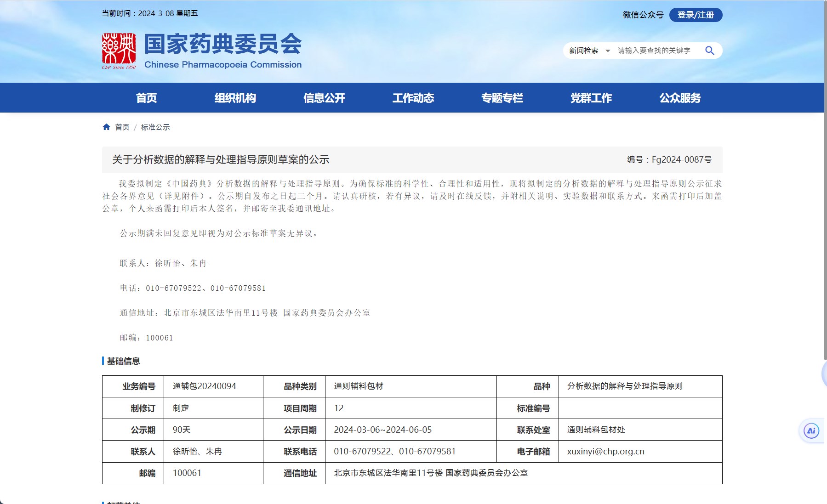Open the 公众服务 navigation menu
The image size is (827, 504).
680,98
